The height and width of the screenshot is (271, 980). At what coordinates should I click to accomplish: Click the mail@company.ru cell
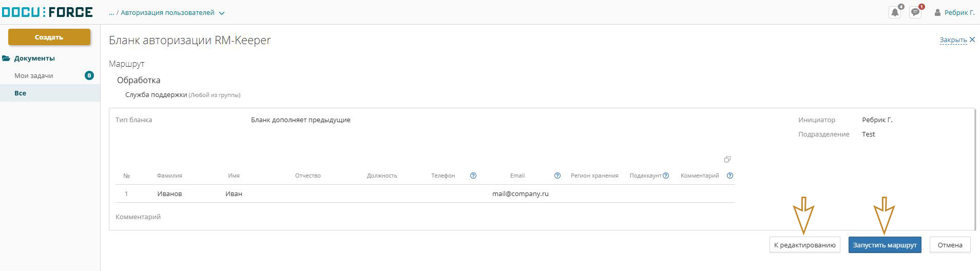click(521, 194)
